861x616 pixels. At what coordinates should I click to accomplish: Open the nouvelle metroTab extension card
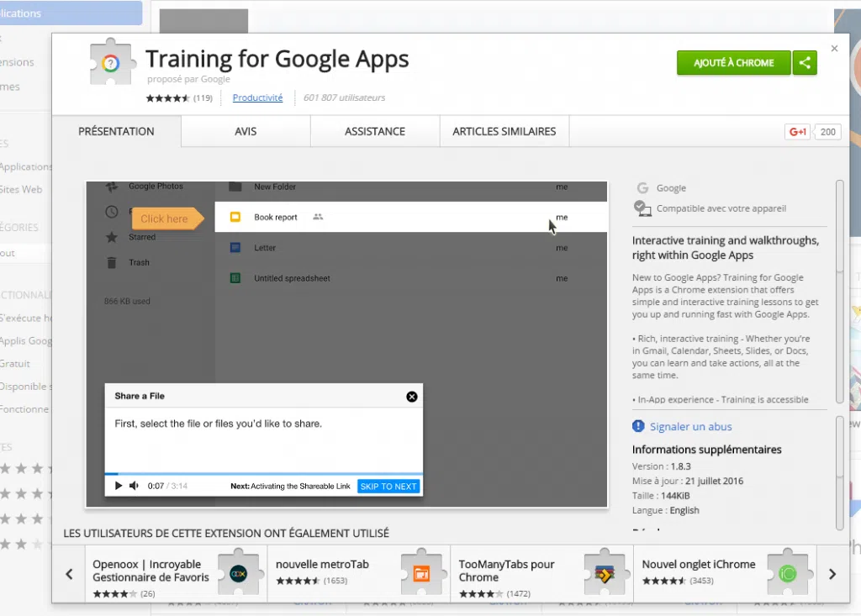[358, 574]
